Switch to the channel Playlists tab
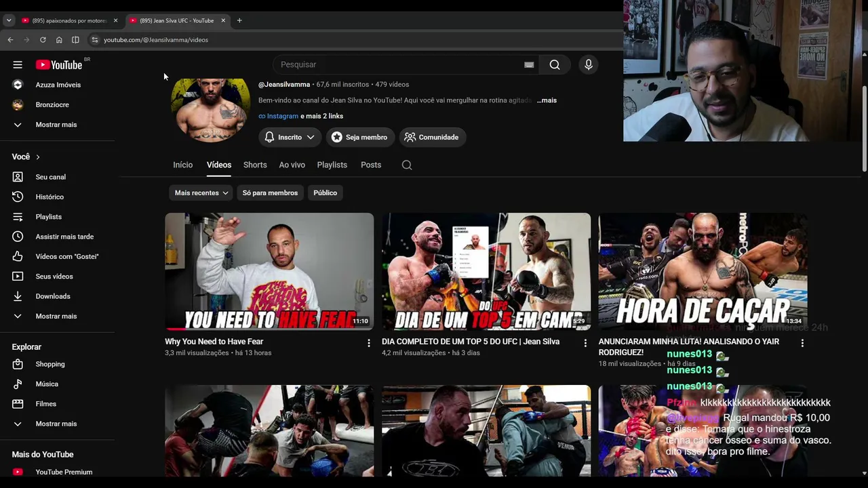The height and width of the screenshot is (488, 868). (x=332, y=165)
